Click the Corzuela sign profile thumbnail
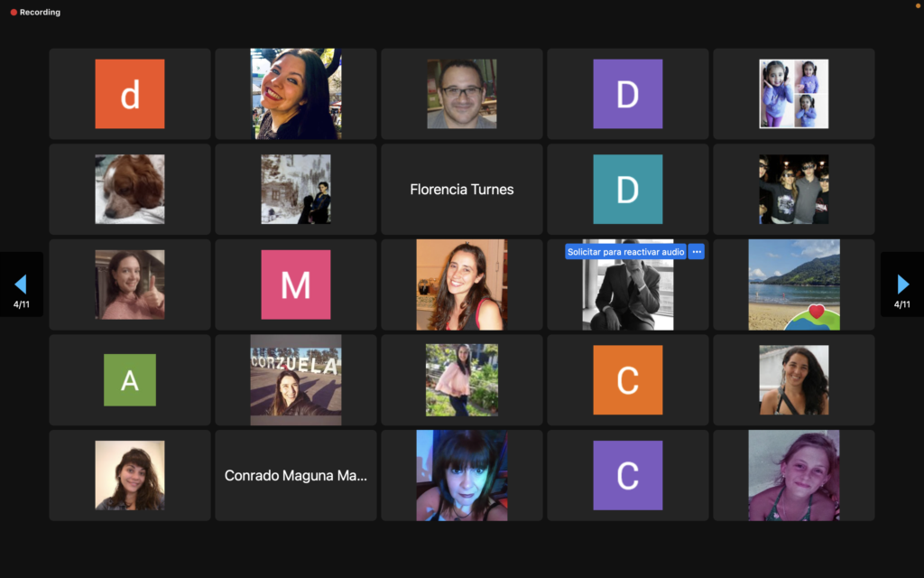The height and width of the screenshot is (578, 924). coord(296,380)
